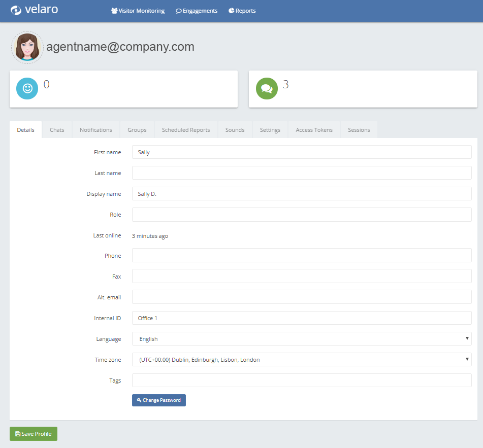Open the Access Tokens tab
Image resolution: width=483 pixels, height=448 pixels.
click(x=314, y=130)
